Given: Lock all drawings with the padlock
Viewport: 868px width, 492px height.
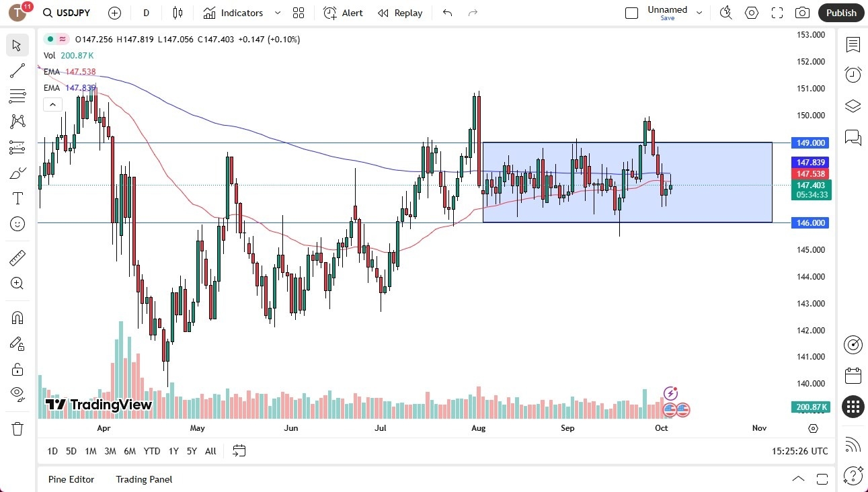Looking at the screenshot, I should [17, 369].
